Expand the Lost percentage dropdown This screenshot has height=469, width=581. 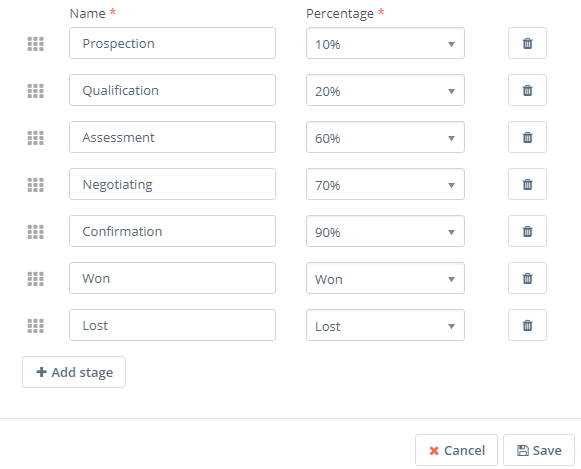[385, 325]
